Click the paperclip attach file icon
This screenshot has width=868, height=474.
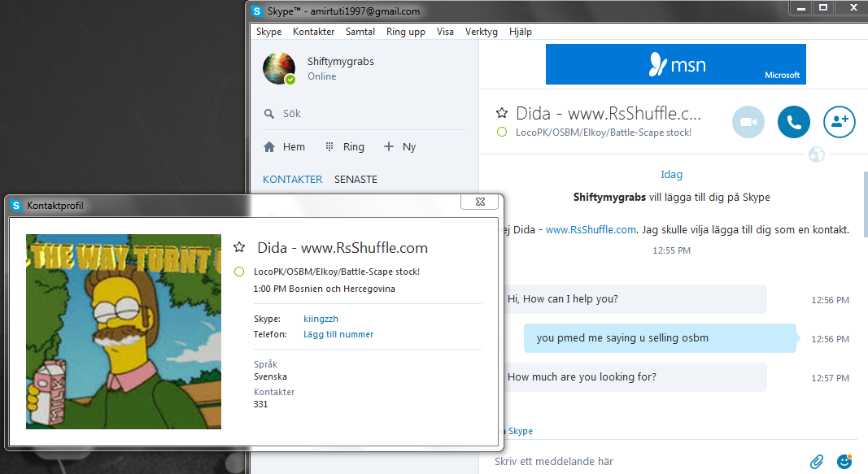[x=817, y=461]
